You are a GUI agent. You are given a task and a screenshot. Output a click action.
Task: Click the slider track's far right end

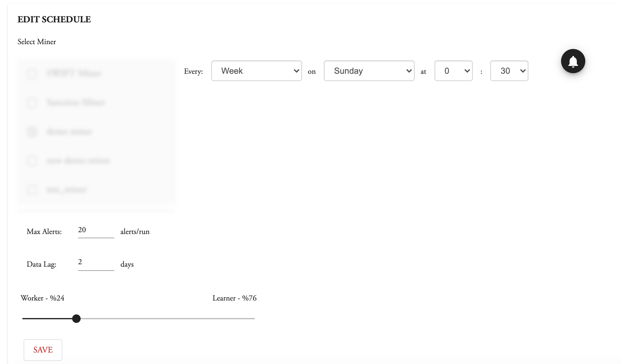click(x=254, y=319)
